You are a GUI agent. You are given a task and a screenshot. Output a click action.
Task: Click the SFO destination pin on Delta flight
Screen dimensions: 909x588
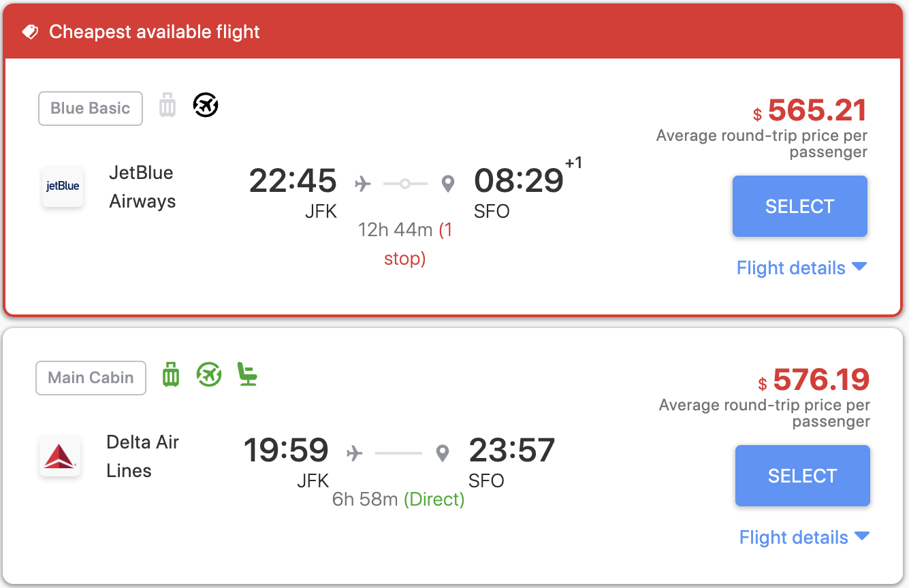pyautogui.click(x=443, y=453)
